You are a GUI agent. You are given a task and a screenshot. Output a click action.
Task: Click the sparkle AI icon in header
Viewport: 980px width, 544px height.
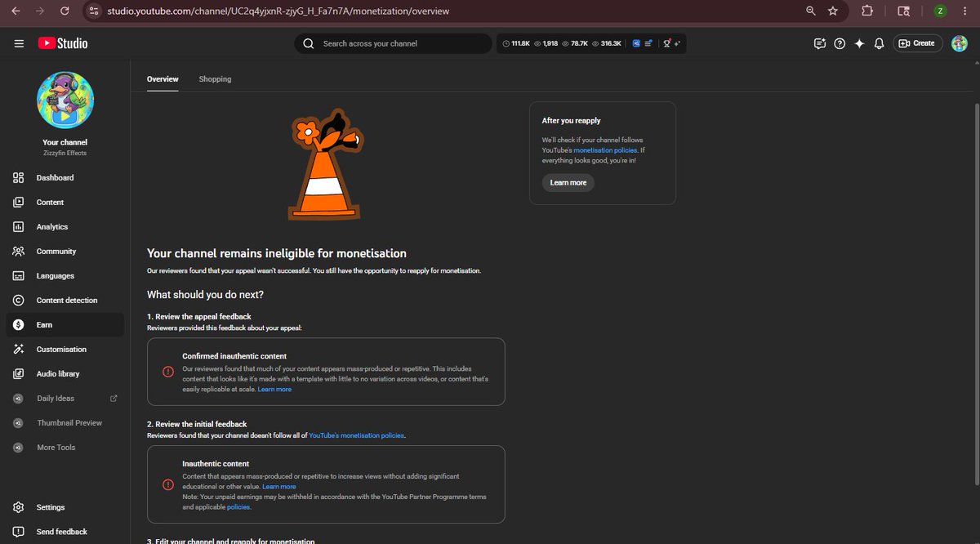point(859,43)
